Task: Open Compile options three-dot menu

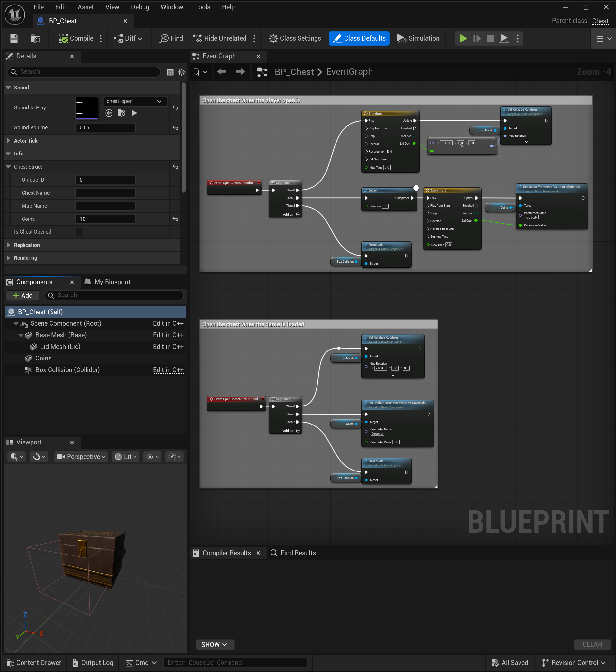Action: pyautogui.click(x=101, y=38)
